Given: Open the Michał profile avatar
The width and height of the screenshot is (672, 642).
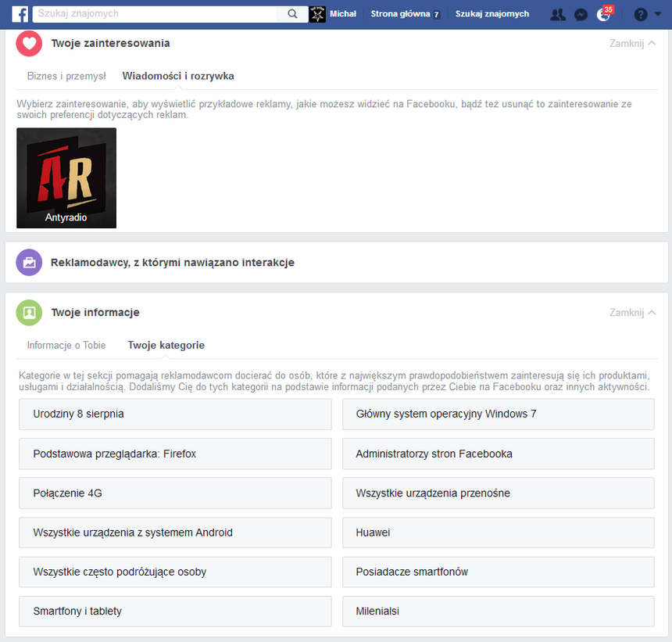Looking at the screenshot, I should [x=317, y=14].
